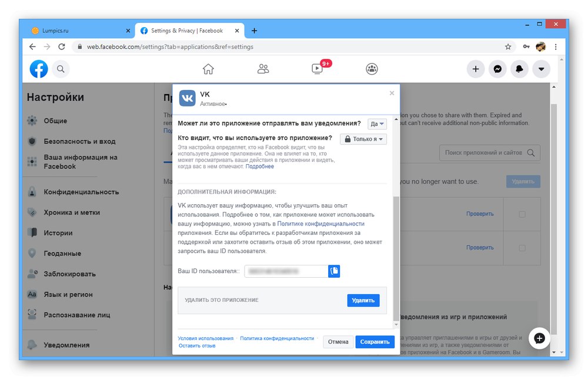Go back with browser back arrow
Screen dimensions: 588x379
(x=32, y=47)
